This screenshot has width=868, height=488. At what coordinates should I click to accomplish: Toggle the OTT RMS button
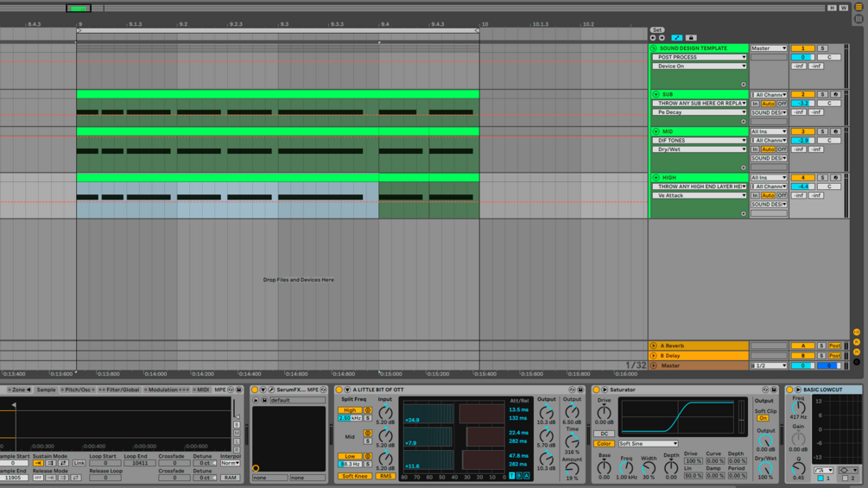(x=385, y=477)
